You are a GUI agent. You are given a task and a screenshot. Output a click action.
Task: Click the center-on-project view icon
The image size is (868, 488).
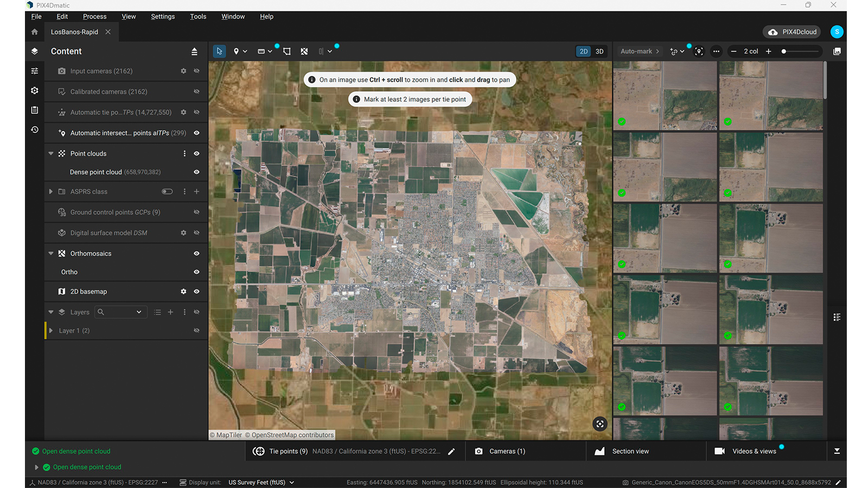(x=599, y=424)
